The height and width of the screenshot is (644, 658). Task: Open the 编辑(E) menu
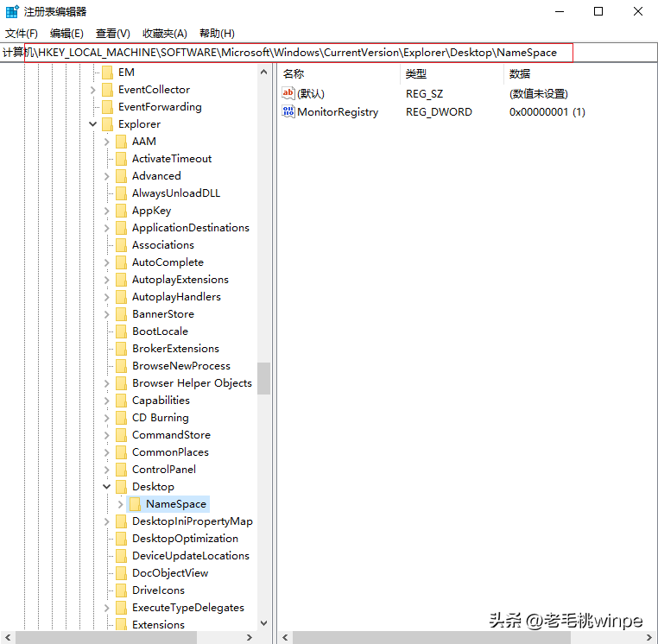66,34
